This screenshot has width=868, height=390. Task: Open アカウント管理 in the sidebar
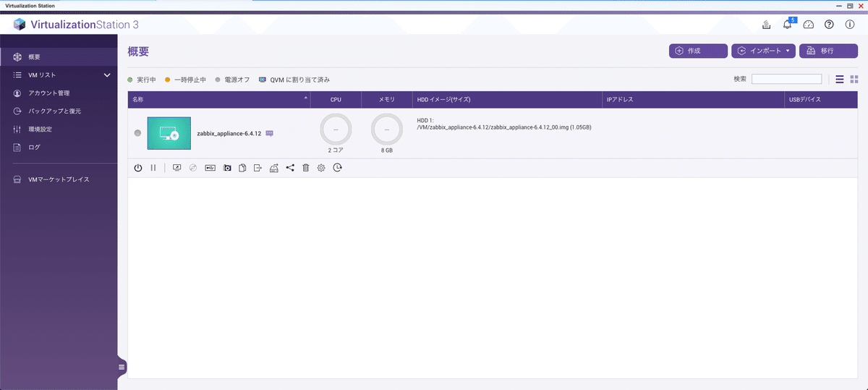click(59, 93)
